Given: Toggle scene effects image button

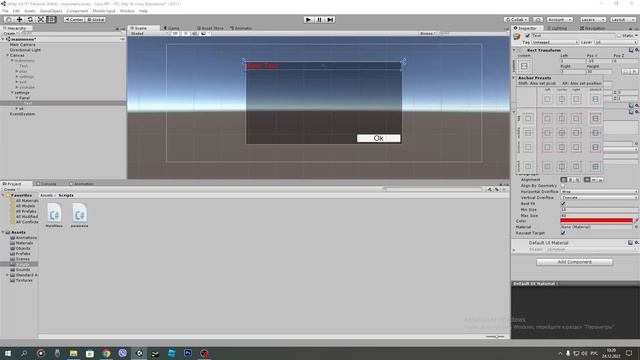Looking at the screenshot, I should [204, 33].
